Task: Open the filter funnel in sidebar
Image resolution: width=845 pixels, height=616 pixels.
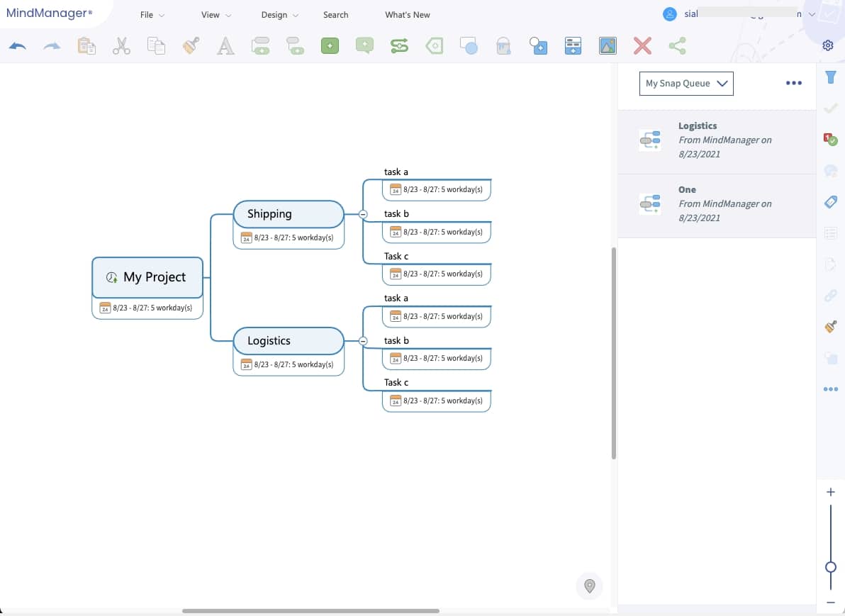Action: point(830,77)
